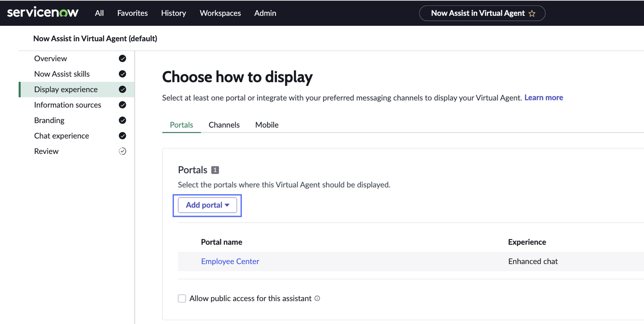Click the Now Assist in Virtual Agent (default) title

pyautogui.click(x=95, y=38)
